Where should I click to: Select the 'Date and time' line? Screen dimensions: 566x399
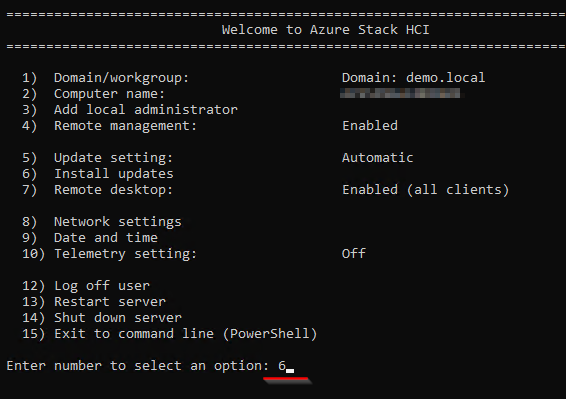(90, 238)
